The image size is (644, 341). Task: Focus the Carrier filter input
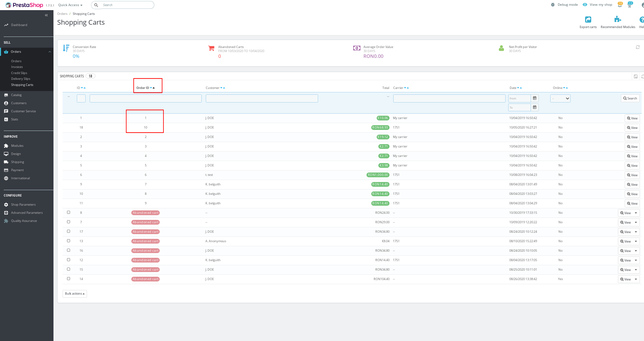coord(449,98)
